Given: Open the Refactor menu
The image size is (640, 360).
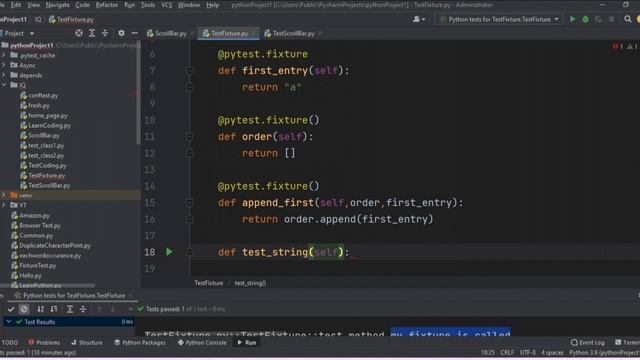Looking at the screenshot, I should point(107,5).
